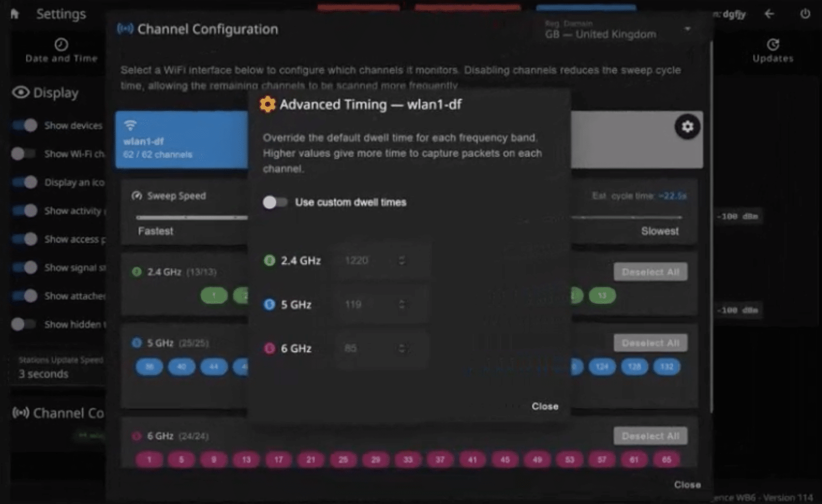Close the Advanced Timing dialog

545,406
